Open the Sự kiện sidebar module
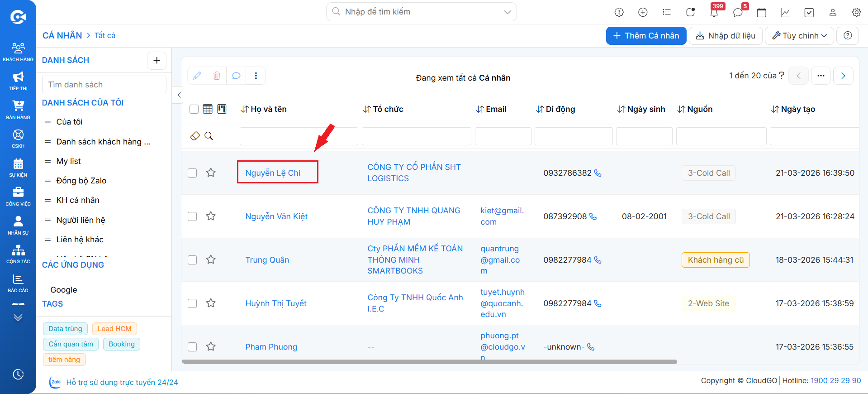This screenshot has height=394, width=868. click(x=18, y=168)
